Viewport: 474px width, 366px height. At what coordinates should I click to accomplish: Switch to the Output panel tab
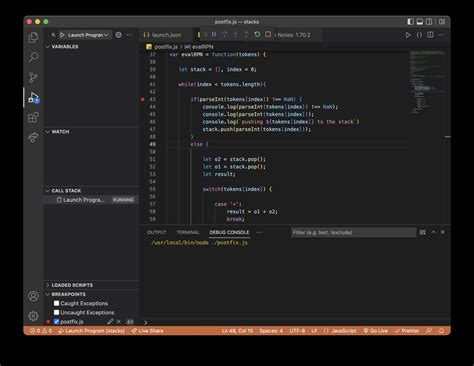[156, 232]
